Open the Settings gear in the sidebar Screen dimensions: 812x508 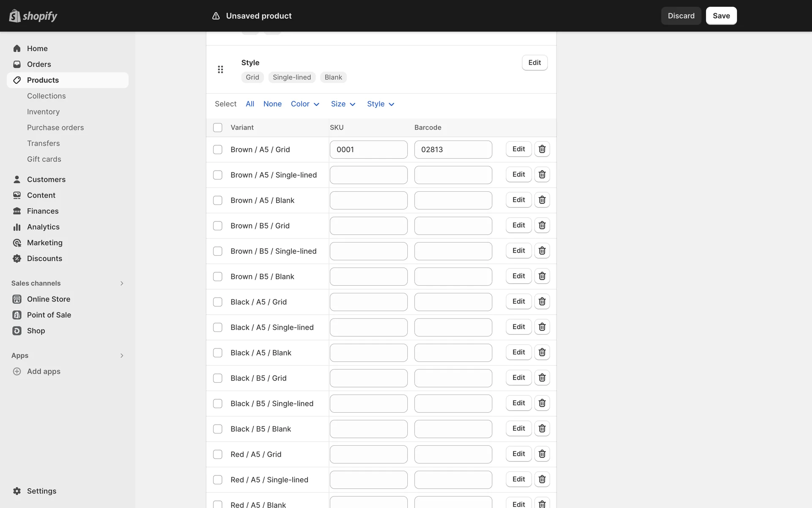pyautogui.click(x=17, y=491)
